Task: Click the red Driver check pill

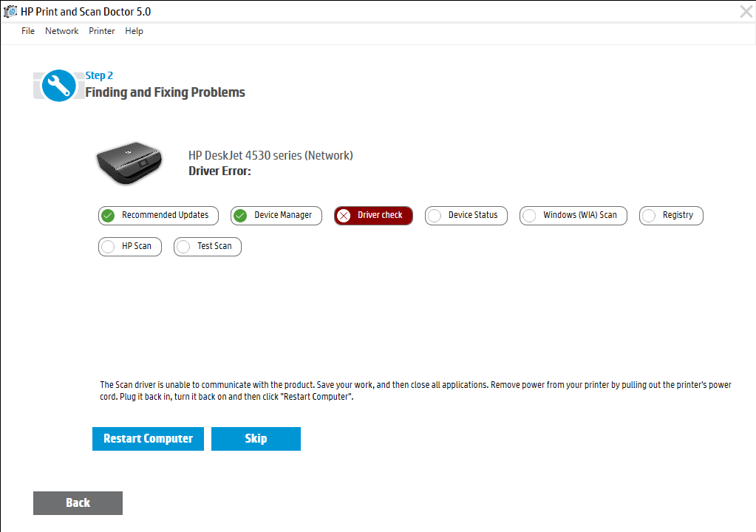Action: coord(374,216)
